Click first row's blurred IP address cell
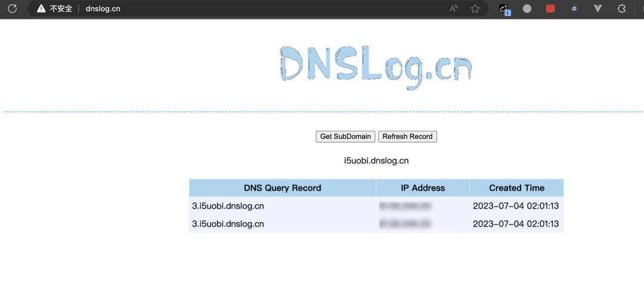 pos(405,206)
